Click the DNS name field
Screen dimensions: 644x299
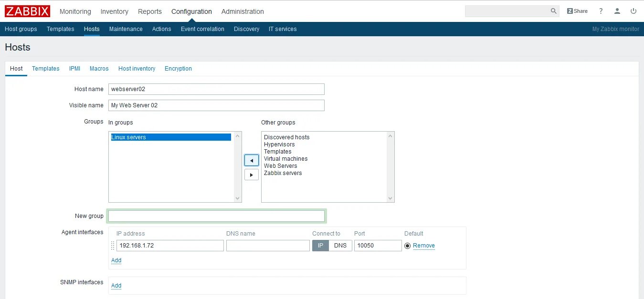(x=268, y=246)
